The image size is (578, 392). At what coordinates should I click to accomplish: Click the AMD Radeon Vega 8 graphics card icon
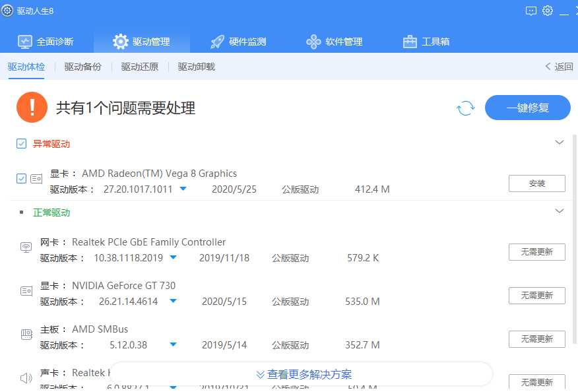tap(36, 179)
